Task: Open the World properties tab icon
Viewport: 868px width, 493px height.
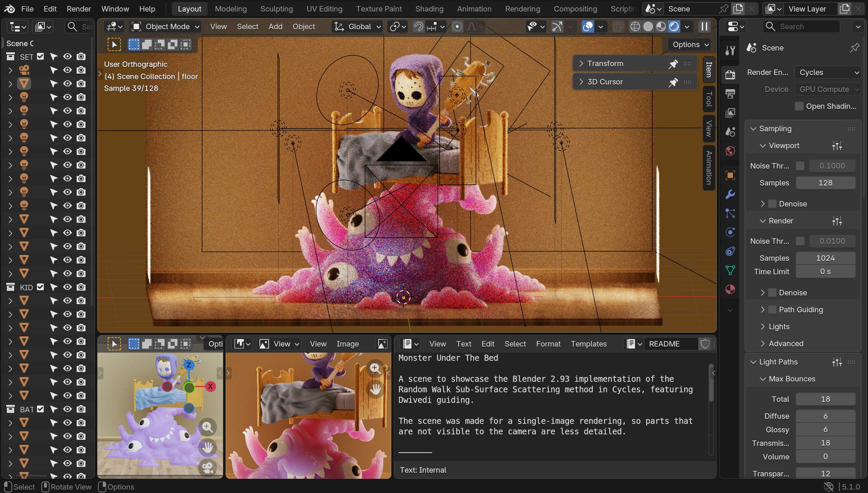Action: [730, 151]
